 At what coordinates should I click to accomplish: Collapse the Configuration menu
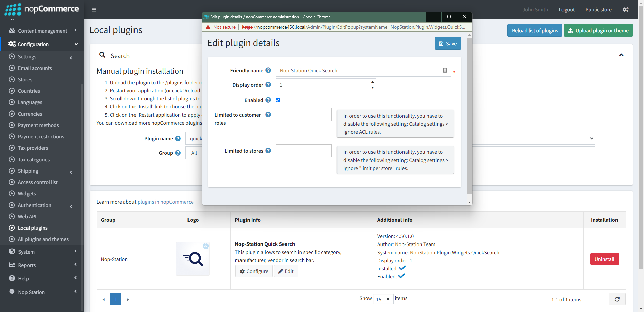pos(42,44)
